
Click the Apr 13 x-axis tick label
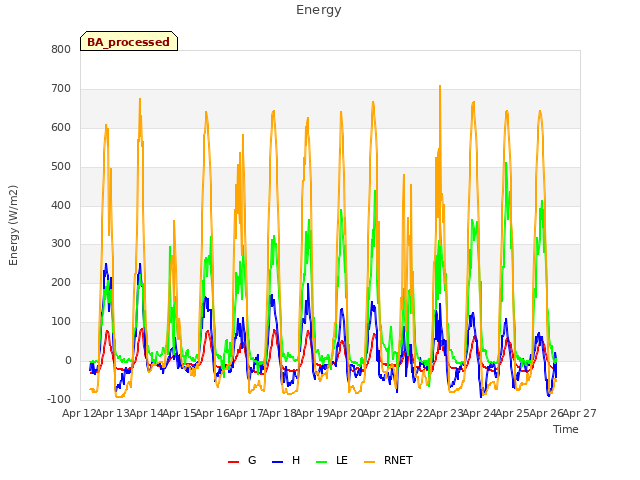[112, 413]
